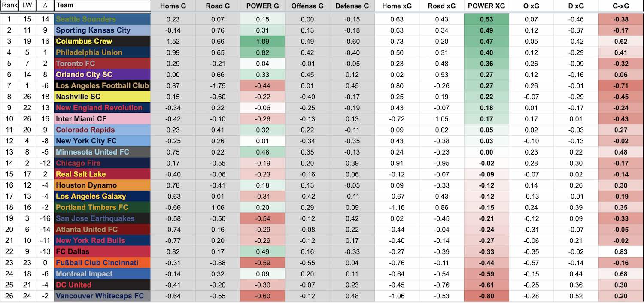Click the Team header cell

103,6
